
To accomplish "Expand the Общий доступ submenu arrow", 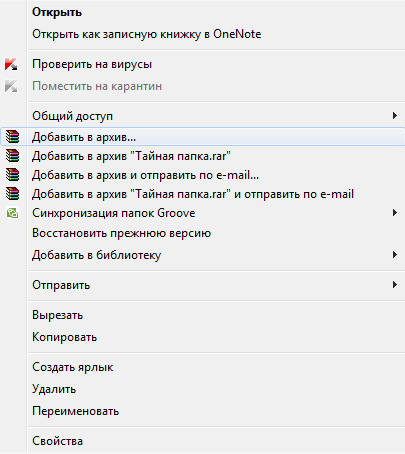I will [x=395, y=116].
